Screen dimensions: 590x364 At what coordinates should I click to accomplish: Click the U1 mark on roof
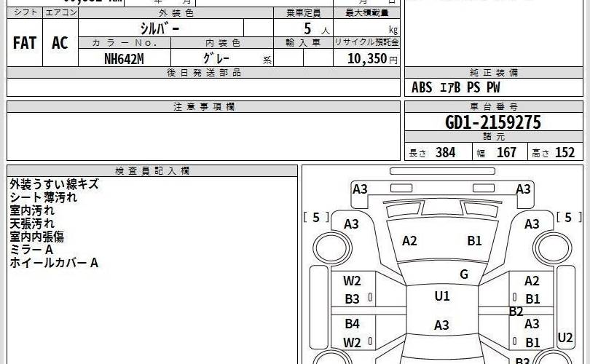(x=442, y=296)
